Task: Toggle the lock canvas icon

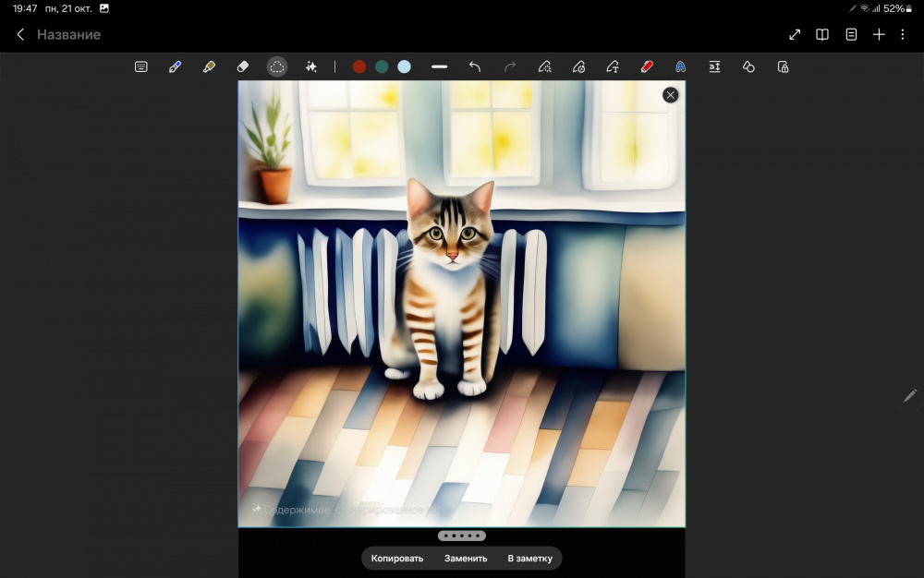Action: pos(783,66)
